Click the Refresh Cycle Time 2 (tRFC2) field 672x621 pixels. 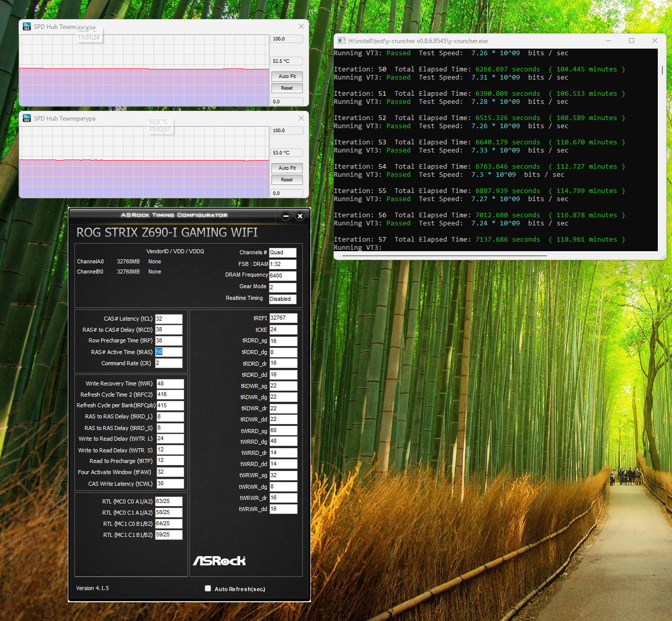tap(170, 395)
